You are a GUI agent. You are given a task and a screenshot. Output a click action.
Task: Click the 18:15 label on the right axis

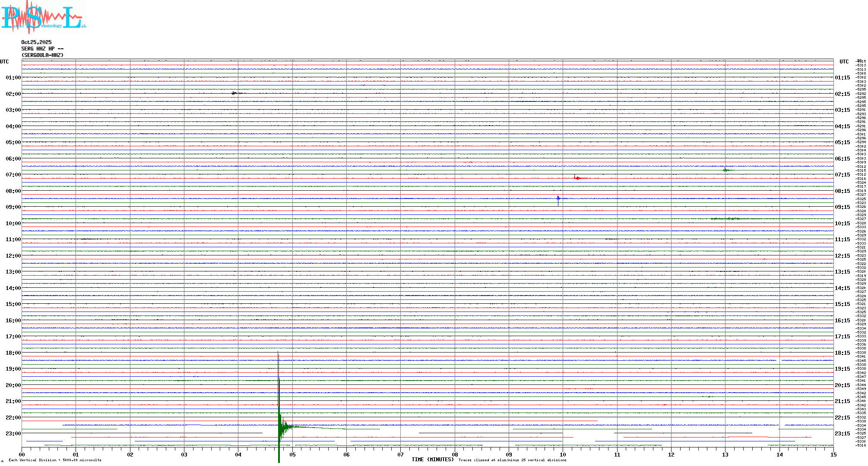tap(842, 353)
